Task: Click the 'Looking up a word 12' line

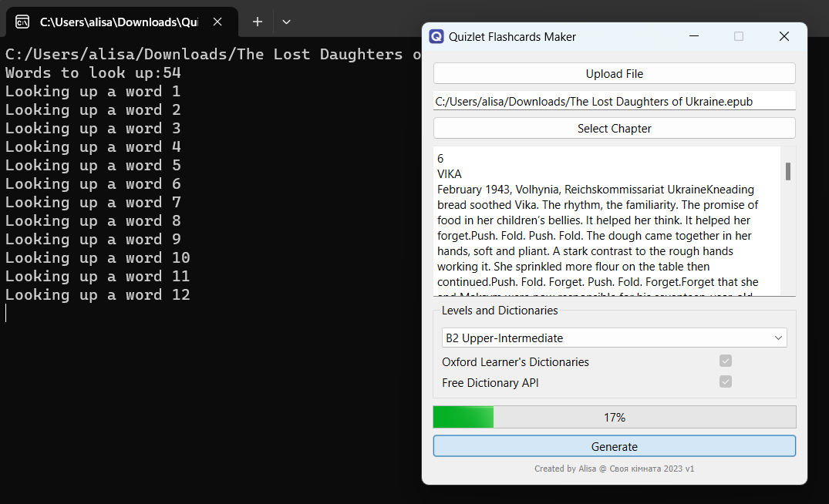Action: (x=98, y=295)
